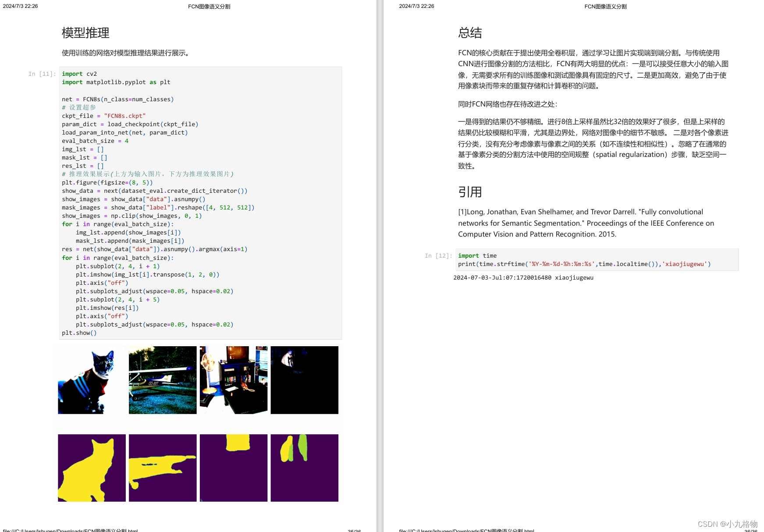Screen dimensions: 764x532
Task: Click the left page timestamp 2024/7/3 22:26
Action: click(x=20, y=6)
